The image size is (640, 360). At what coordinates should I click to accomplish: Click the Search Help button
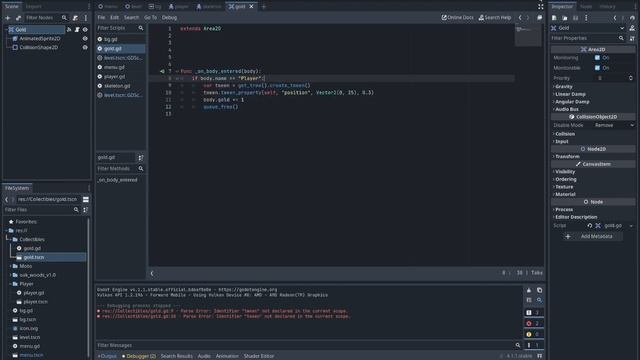(x=495, y=18)
